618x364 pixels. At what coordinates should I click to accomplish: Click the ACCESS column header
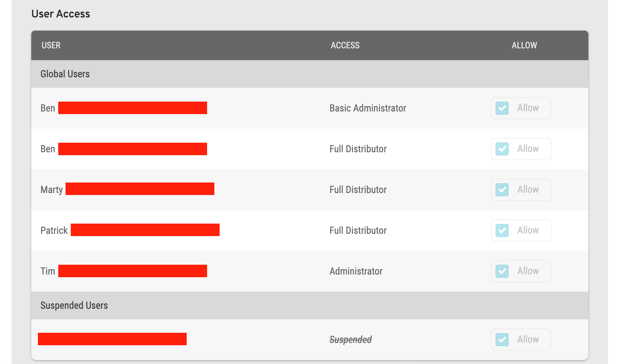click(345, 45)
